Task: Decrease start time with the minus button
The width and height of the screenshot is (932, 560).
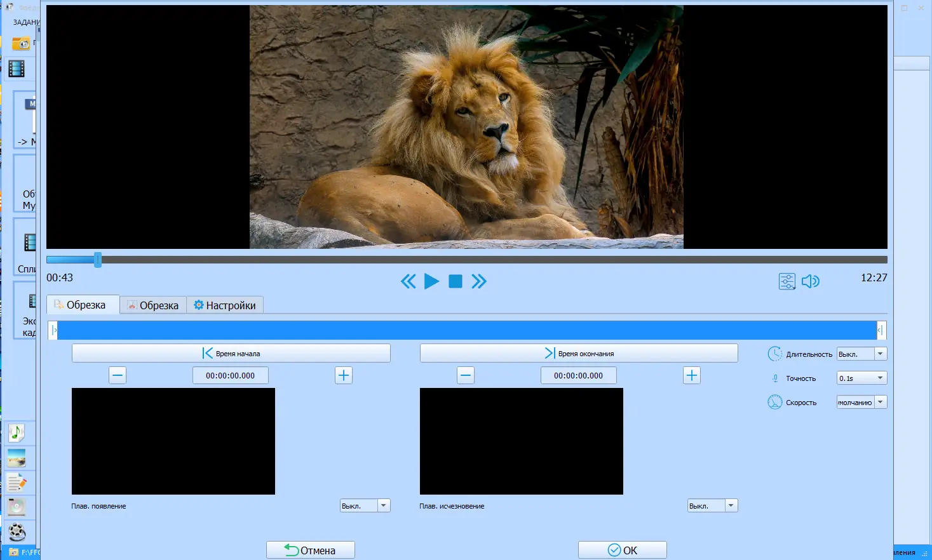Action: (118, 375)
